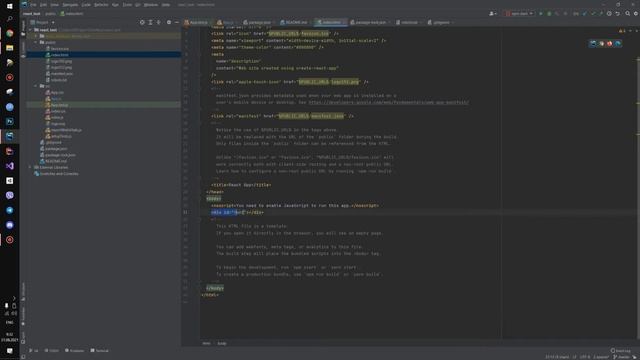The height and width of the screenshot is (360, 640).
Task: Select Scratches and Consoles in tree
Action: pyautogui.click(x=59, y=173)
